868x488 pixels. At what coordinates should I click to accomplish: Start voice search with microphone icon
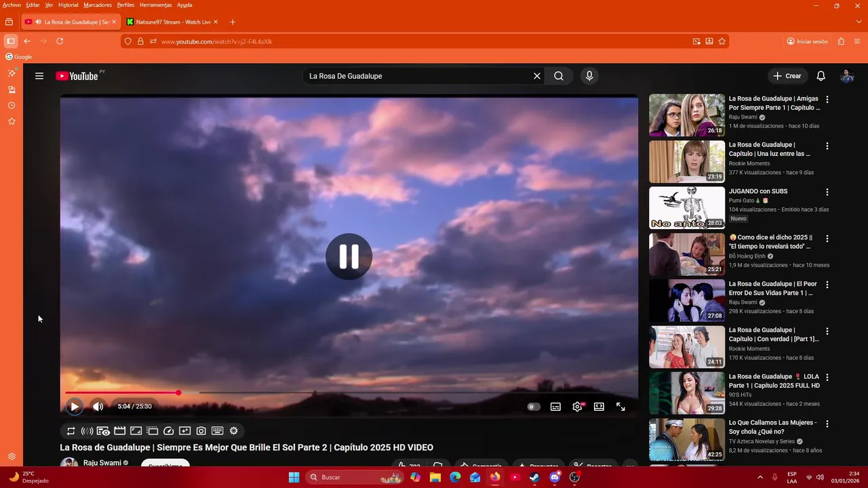click(x=589, y=76)
